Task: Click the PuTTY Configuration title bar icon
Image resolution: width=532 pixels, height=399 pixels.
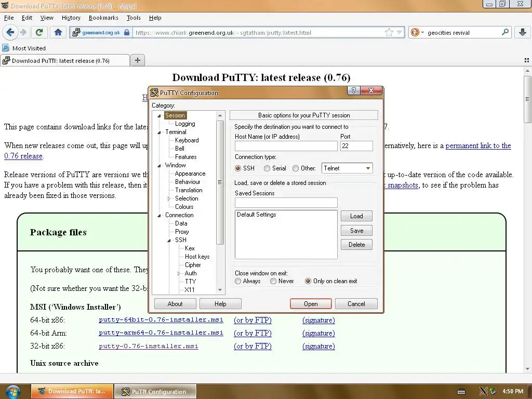Action: tap(154, 92)
